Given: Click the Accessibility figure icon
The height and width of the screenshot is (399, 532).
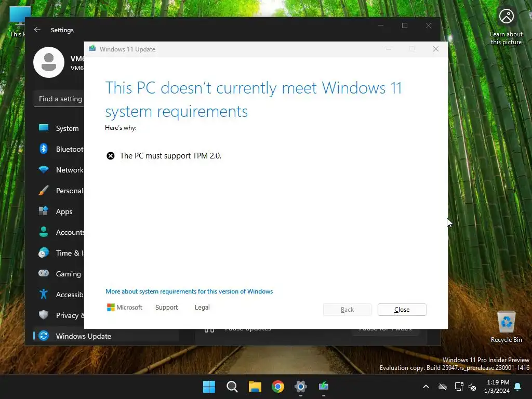Looking at the screenshot, I should tap(44, 294).
